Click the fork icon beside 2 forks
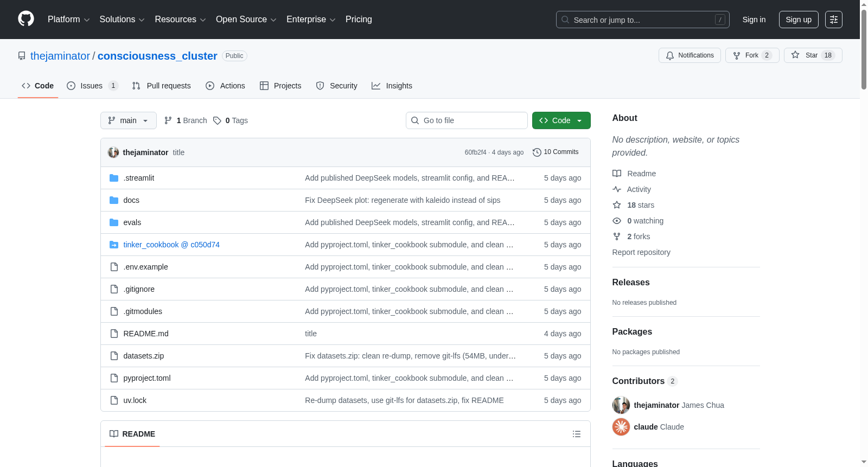 point(617,236)
